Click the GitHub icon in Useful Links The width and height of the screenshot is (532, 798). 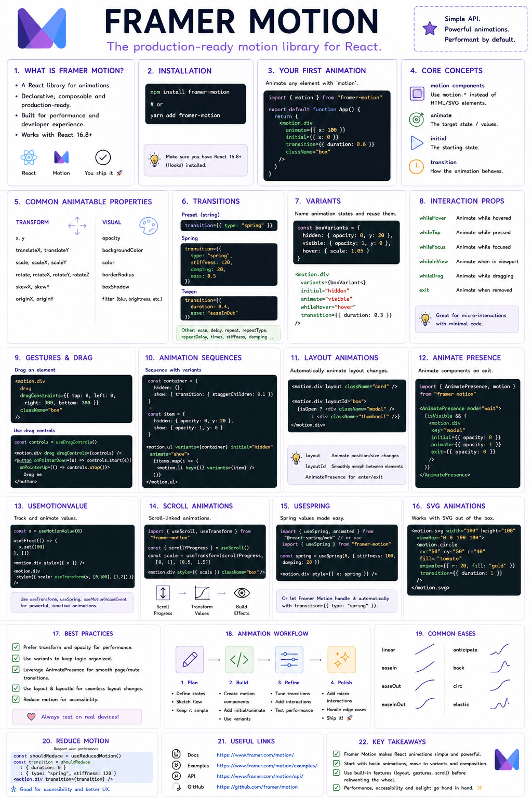coord(176,787)
